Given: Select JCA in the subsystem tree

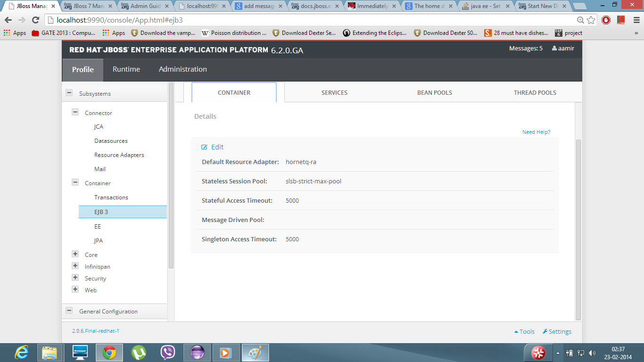Looking at the screenshot, I should [x=99, y=127].
